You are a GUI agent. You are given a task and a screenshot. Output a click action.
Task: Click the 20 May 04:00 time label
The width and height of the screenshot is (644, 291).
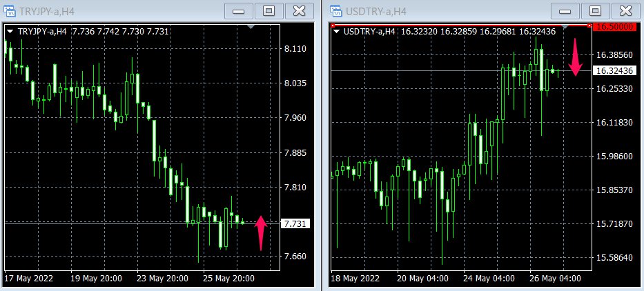423,279
